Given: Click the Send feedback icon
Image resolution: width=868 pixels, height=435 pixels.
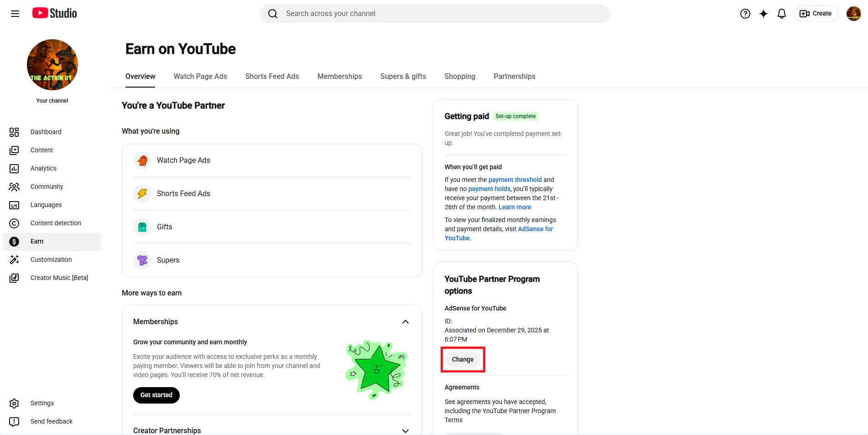Looking at the screenshot, I should (x=14, y=421).
